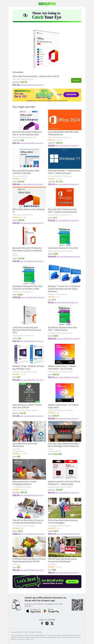
Task: Open the Quickbooks Desktop Pro Plus 2024 link
Action: pos(63,248)
